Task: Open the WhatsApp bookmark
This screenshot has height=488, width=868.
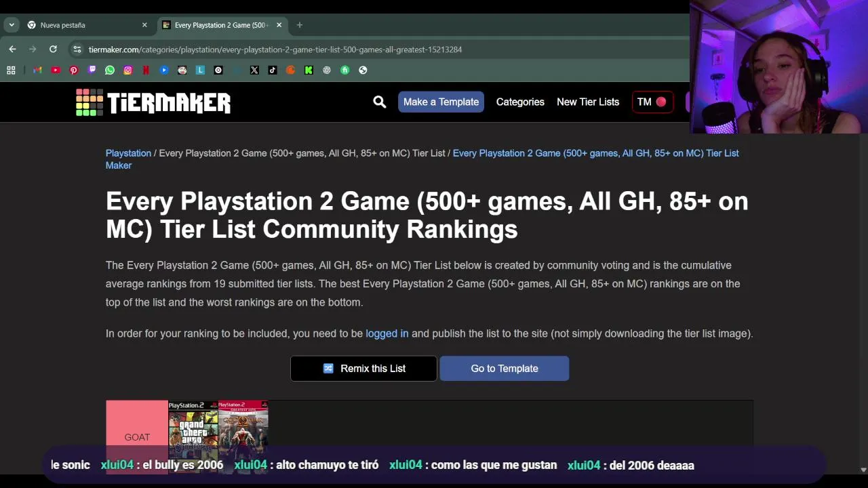Action: 110,70
